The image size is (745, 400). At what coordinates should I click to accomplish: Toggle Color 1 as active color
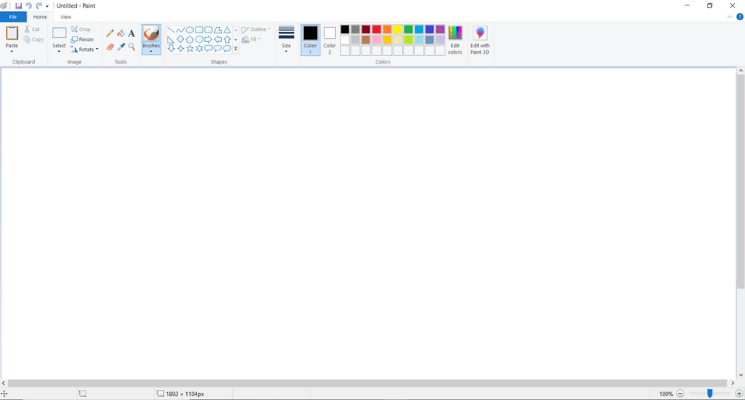click(310, 40)
